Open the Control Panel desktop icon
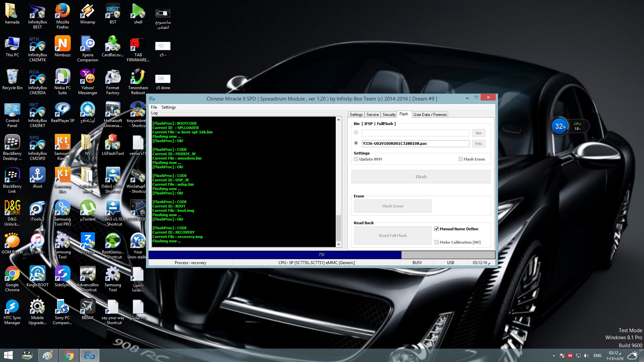Image resolution: width=644 pixels, height=362 pixels. pyautogui.click(x=12, y=114)
